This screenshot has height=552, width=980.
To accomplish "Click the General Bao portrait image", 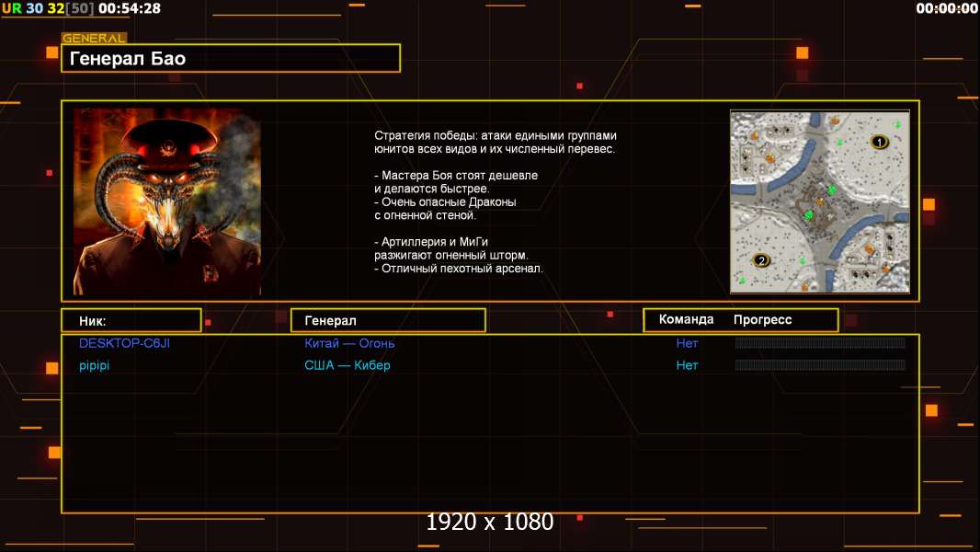I will pos(167,201).
